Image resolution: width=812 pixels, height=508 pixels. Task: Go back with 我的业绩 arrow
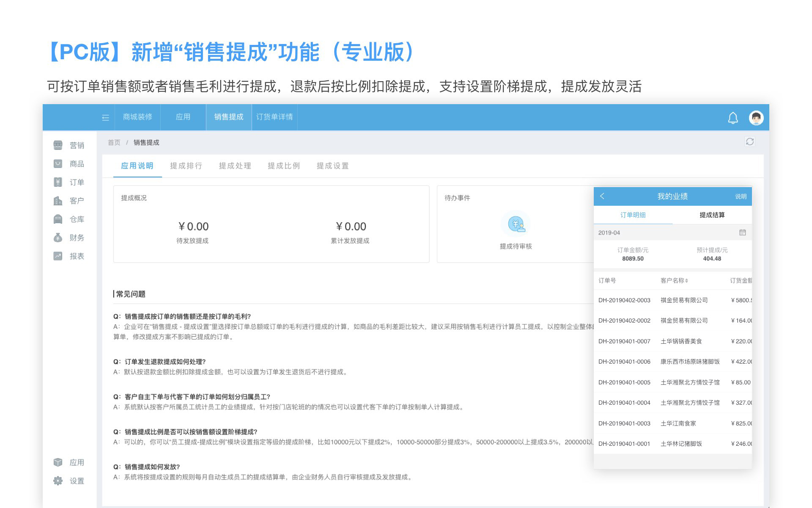click(x=602, y=196)
